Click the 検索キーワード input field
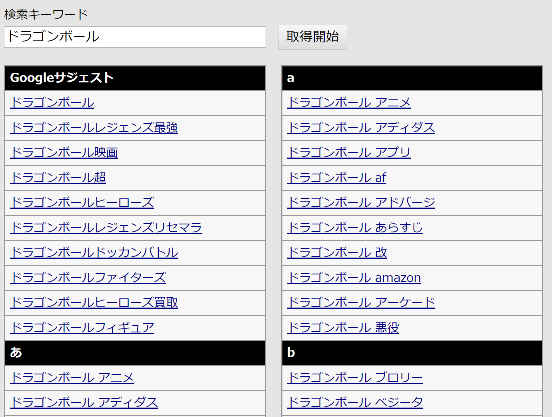Image resolution: width=552 pixels, height=417 pixels. click(x=135, y=37)
